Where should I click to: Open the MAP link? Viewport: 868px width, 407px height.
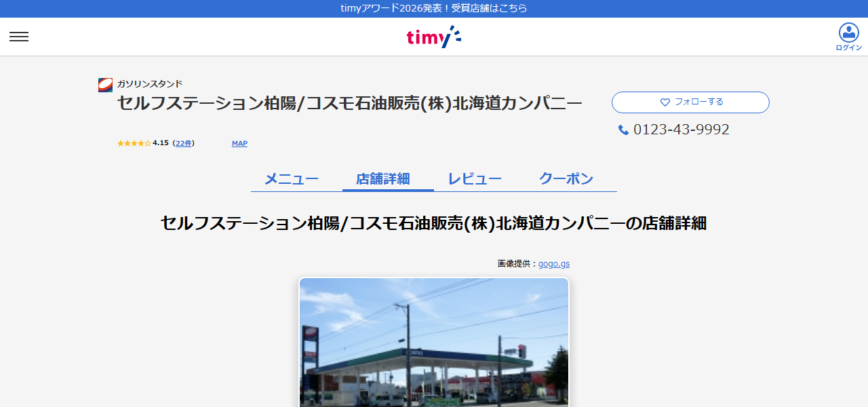pos(239,143)
